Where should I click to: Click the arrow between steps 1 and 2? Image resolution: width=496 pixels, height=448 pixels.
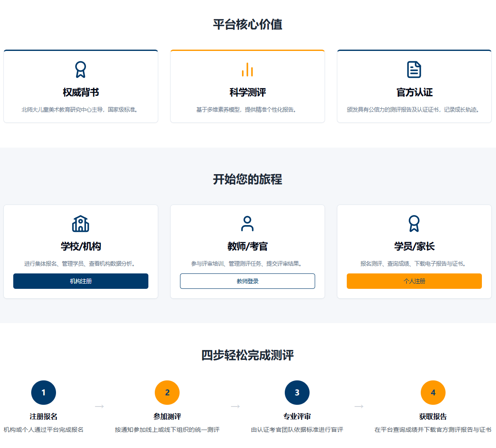[99, 406]
